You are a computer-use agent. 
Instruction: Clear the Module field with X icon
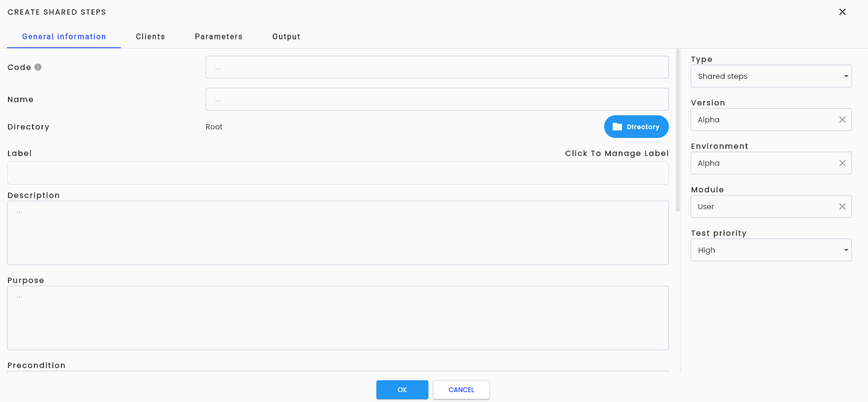click(843, 206)
